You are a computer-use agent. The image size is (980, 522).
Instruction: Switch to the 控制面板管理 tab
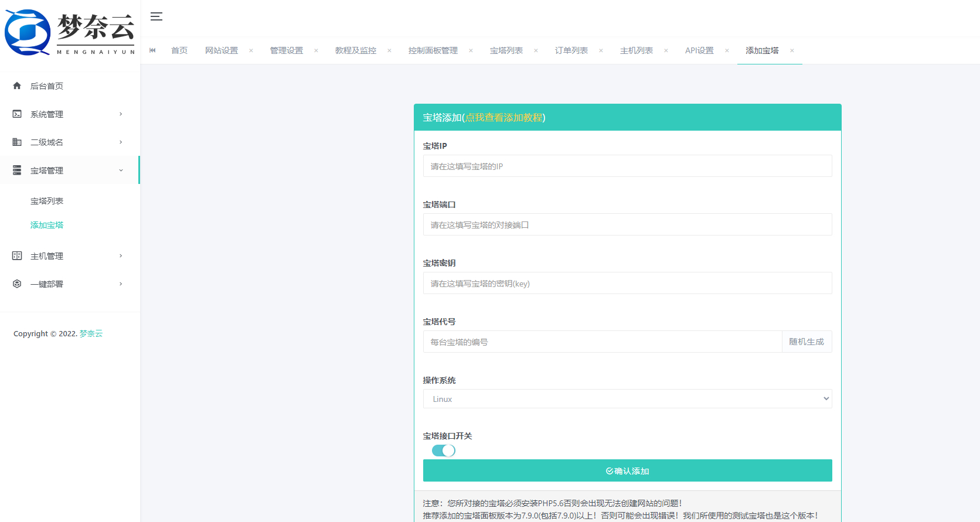click(x=433, y=50)
